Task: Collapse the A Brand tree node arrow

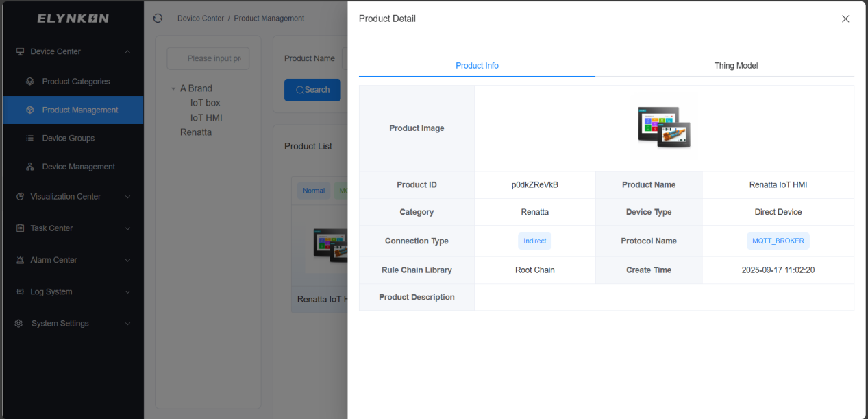Action: pyautogui.click(x=173, y=88)
